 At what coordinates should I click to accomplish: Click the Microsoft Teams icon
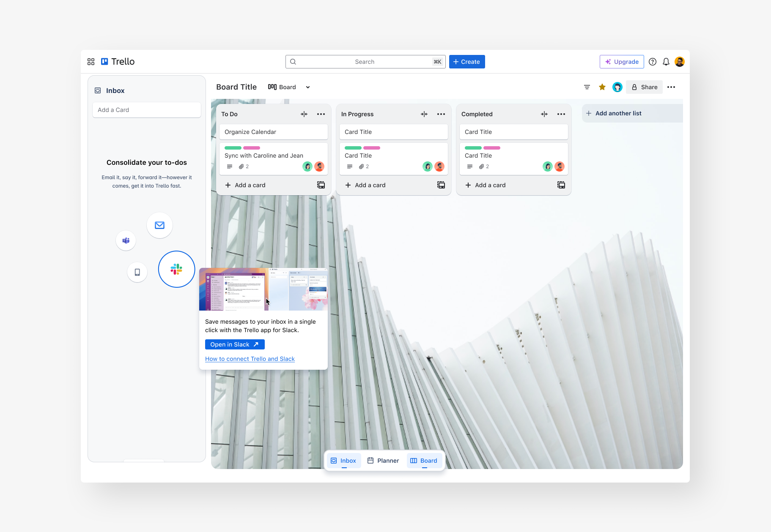point(126,240)
